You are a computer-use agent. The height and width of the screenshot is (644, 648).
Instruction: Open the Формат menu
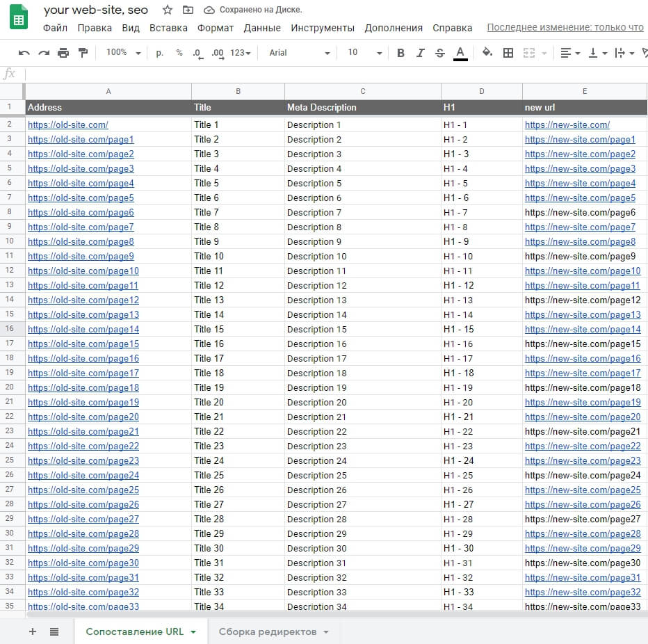click(x=216, y=28)
